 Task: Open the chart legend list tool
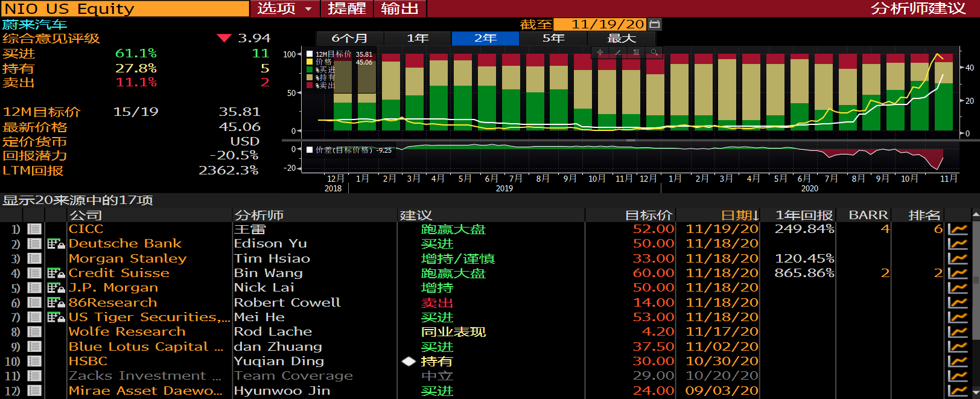(636, 53)
